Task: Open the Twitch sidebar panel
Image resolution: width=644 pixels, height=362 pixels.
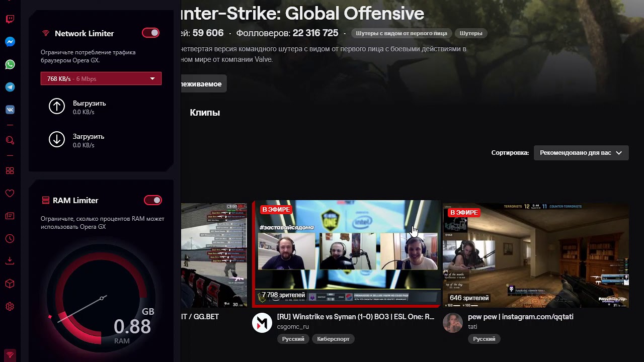Action: (x=10, y=20)
